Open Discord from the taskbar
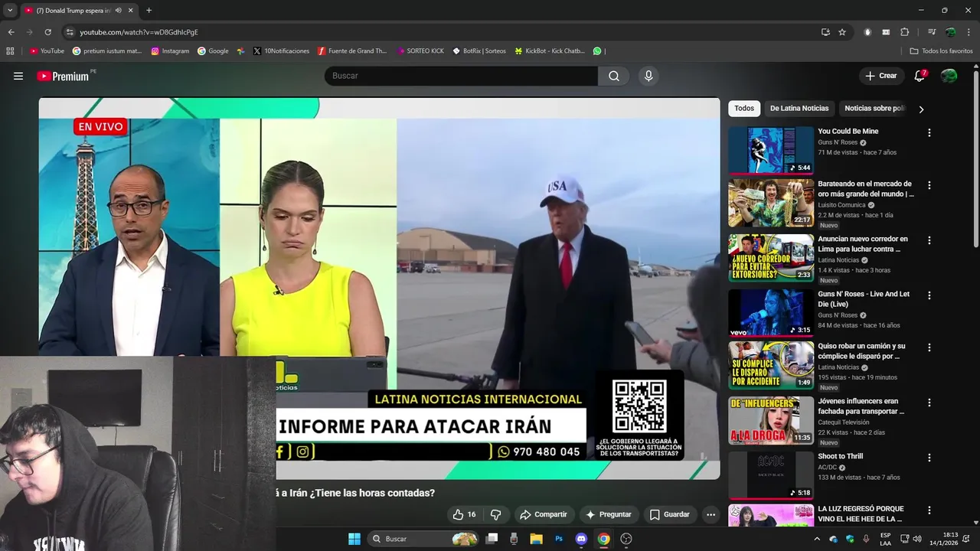980x551 pixels. [x=581, y=539]
